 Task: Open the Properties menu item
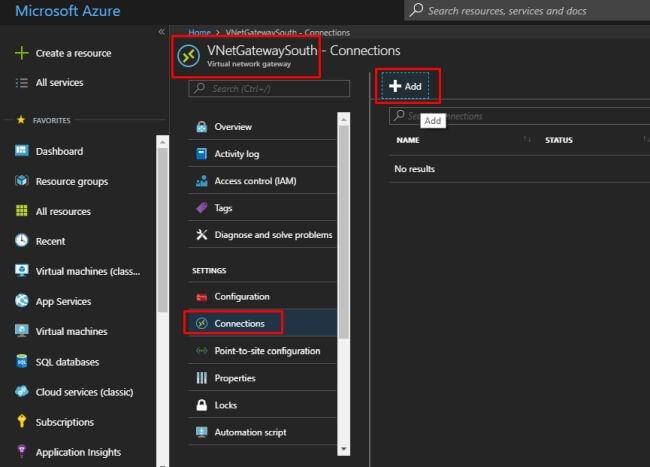pyautogui.click(x=262, y=378)
